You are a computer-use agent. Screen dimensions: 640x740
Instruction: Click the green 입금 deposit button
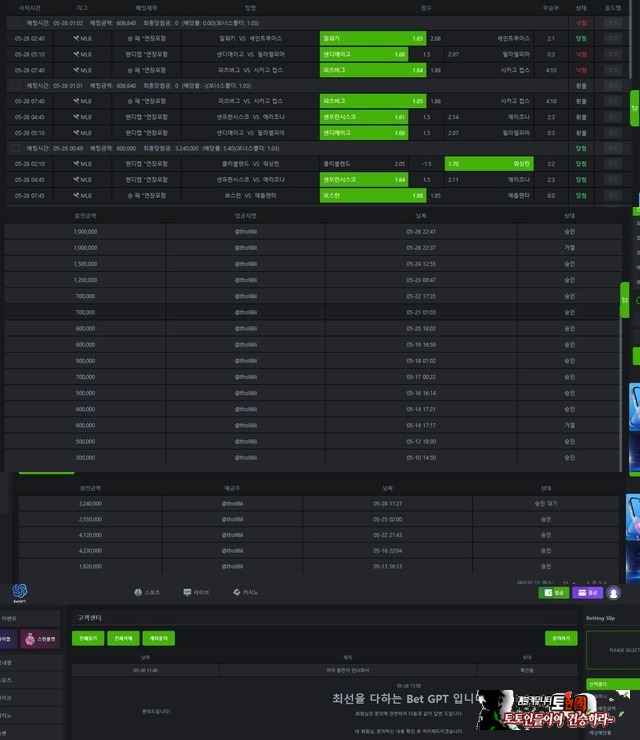pyautogui.click(x=554, y=593)
